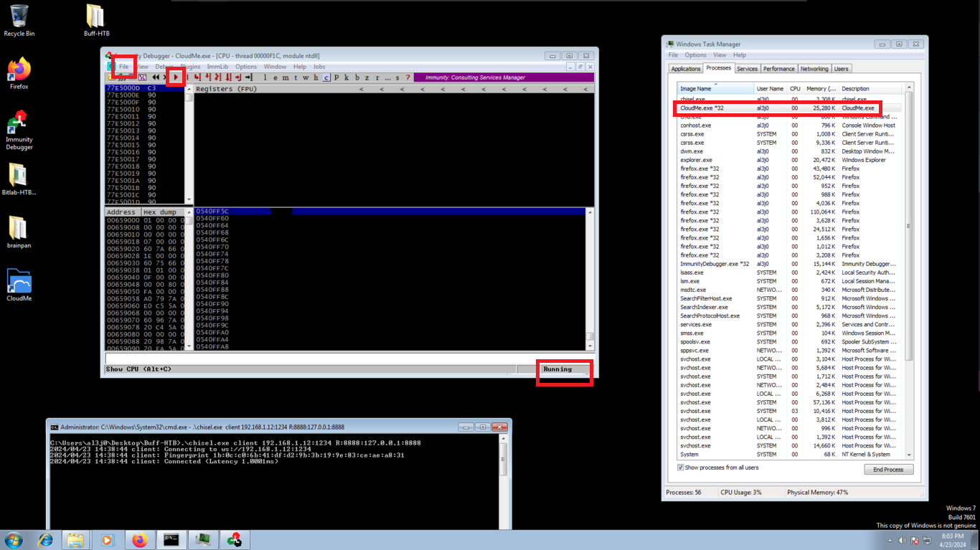980x550 pixels.
Task: Switch to the Applications tab in Task Manager
Action: (x=686, y=69)
